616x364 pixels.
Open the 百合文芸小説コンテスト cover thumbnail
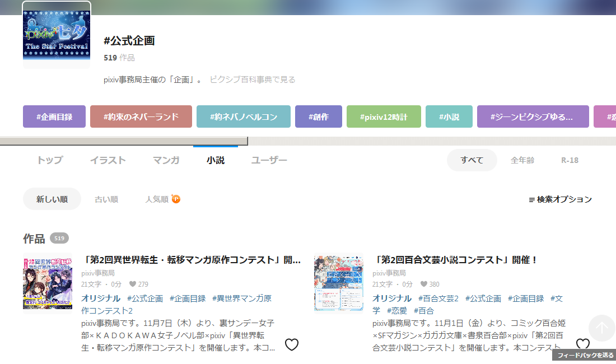point(339,283)
